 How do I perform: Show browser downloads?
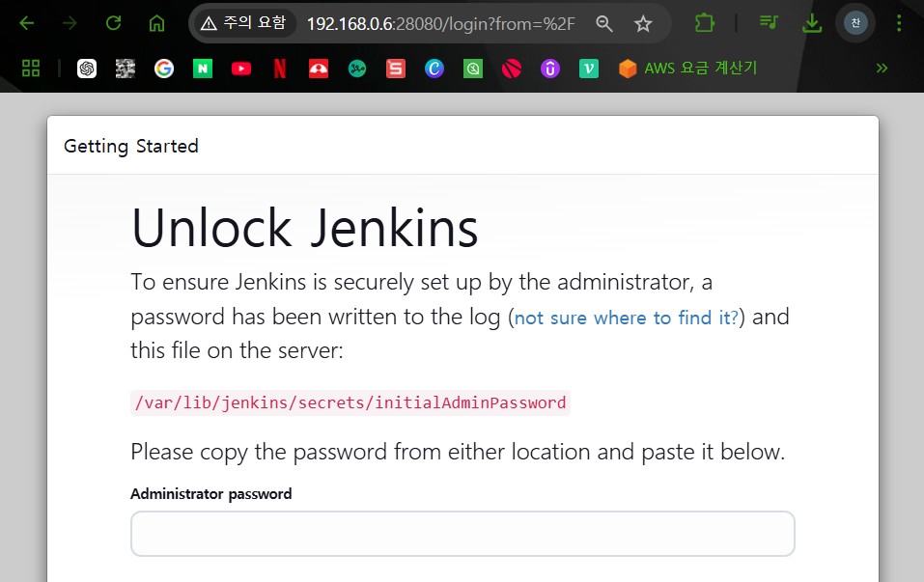coord(812,23)
